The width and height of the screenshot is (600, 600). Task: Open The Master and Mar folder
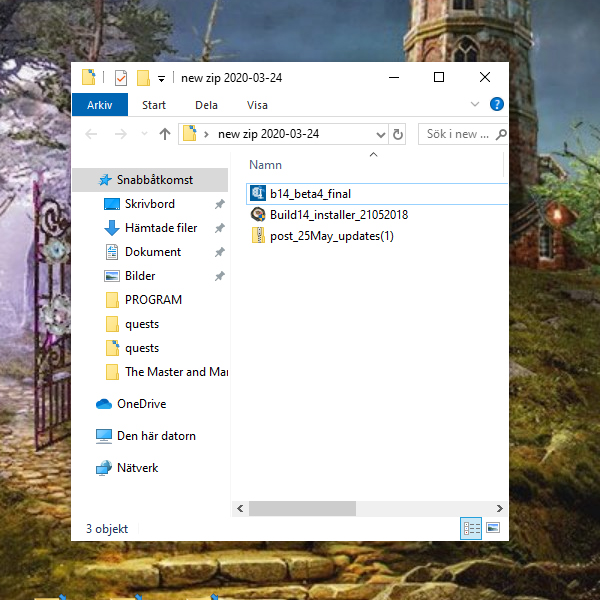click(x=176, y=372)
